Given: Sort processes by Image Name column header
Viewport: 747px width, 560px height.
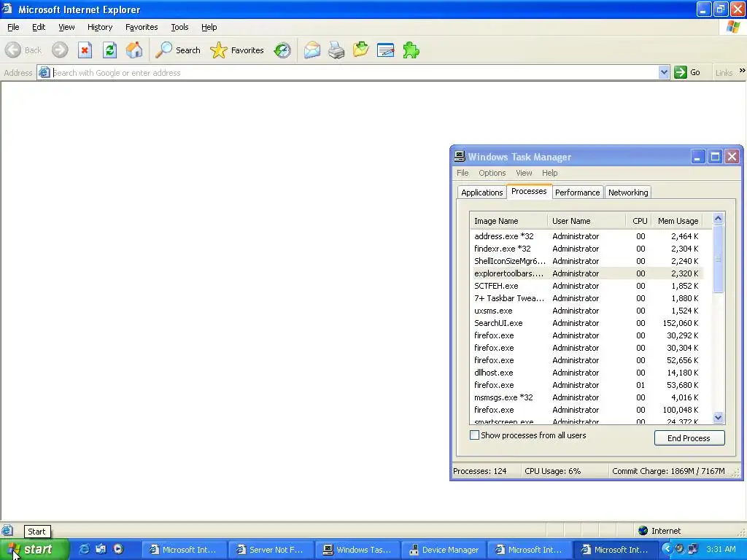Looking at the screenshot, I should pos(508,221).
